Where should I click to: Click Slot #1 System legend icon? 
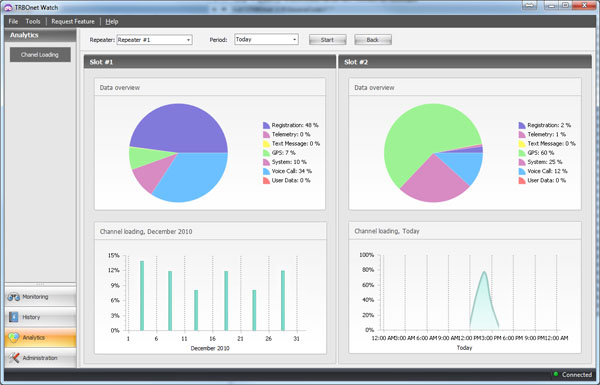266,162
